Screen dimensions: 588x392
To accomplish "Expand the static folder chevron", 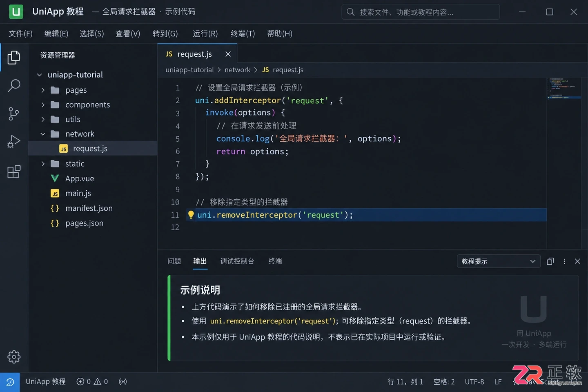I will pos(43,164).
